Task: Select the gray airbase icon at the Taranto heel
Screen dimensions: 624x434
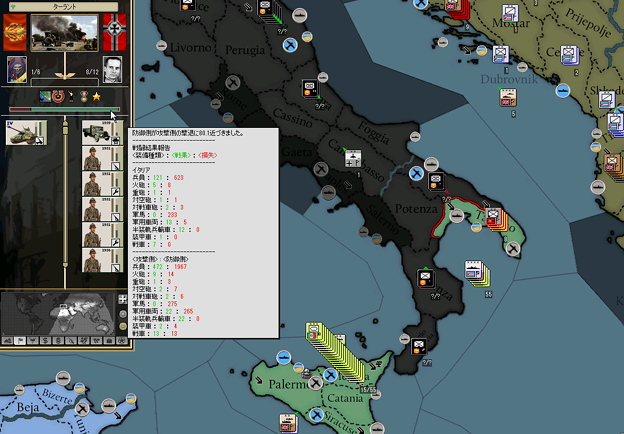Action: pyautogui.click(x=513, y=249)
